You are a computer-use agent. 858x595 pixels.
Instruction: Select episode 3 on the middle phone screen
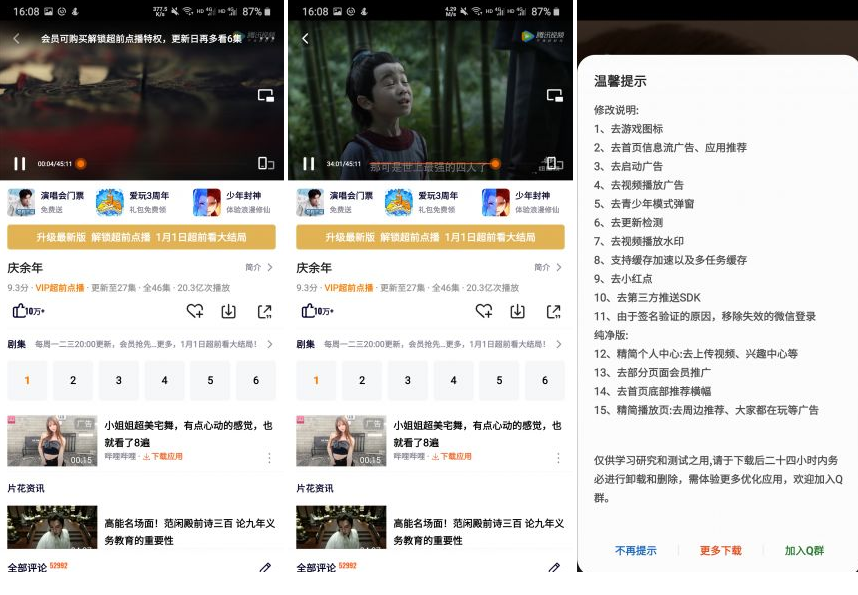click(408, 380)
